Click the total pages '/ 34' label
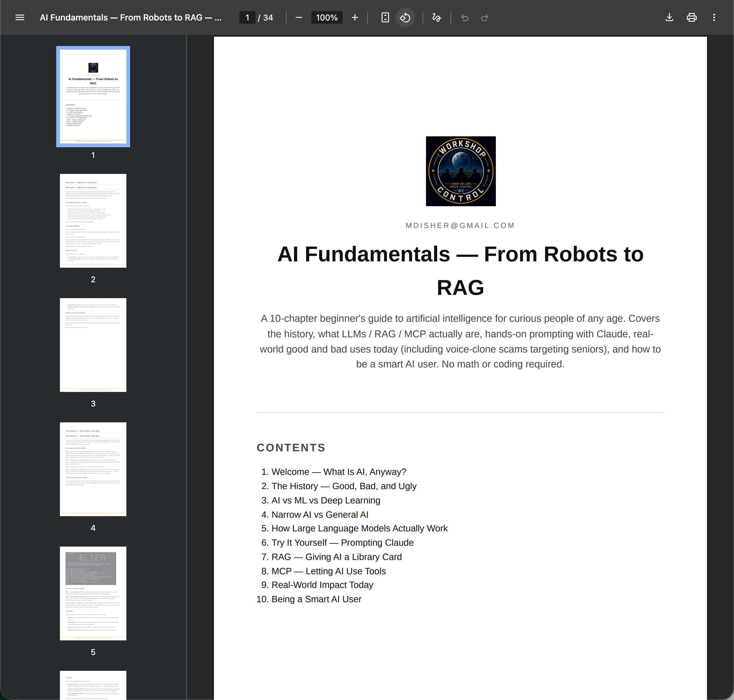 265,17
